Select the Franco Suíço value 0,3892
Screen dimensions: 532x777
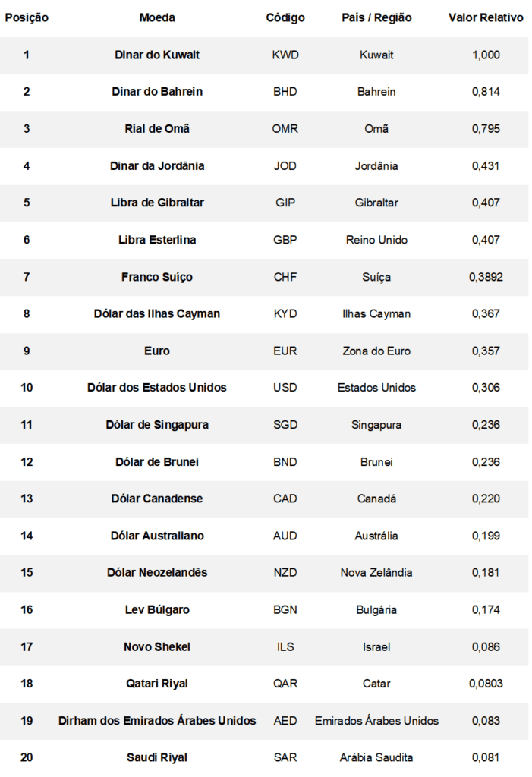point(486,277)
